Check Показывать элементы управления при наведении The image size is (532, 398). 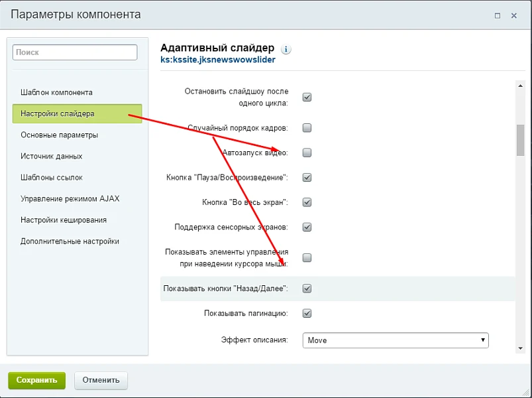(x=307, y=258)
